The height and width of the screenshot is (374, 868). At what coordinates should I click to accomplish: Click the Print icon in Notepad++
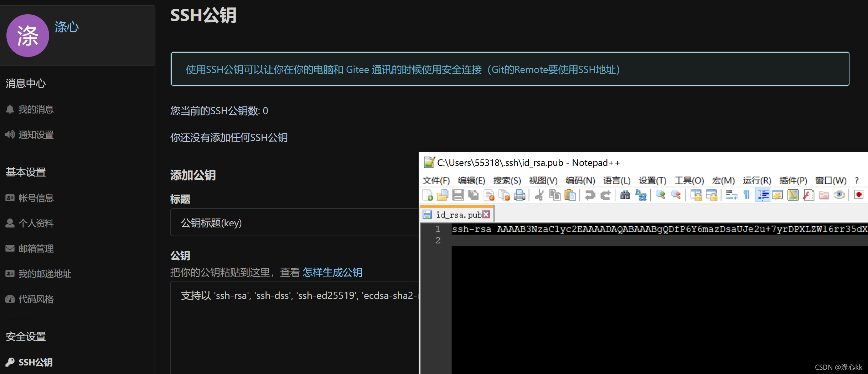pyautogui.click(x=520, y=195)
